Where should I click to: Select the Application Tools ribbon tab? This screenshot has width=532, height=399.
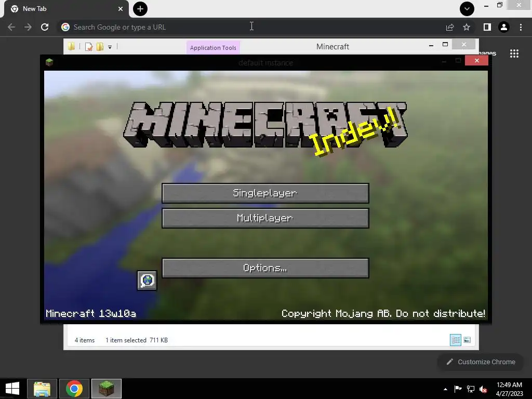(213, 47)
